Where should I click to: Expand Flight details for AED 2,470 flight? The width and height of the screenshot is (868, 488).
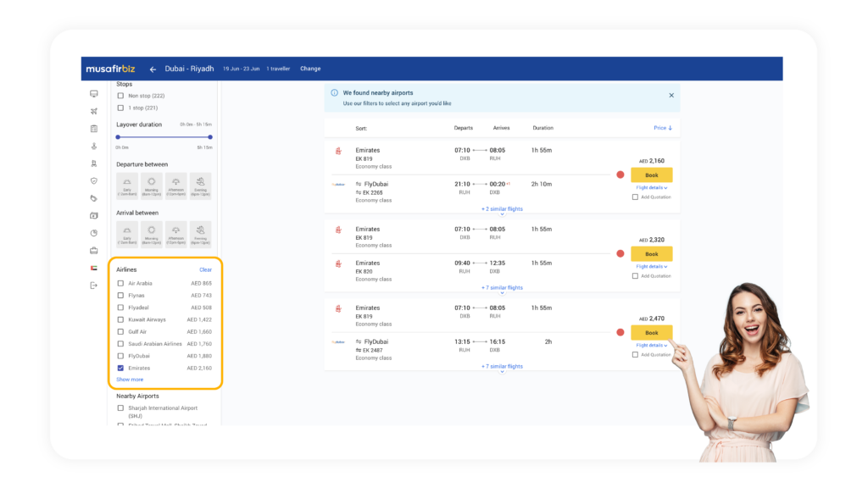coord(652,346)
